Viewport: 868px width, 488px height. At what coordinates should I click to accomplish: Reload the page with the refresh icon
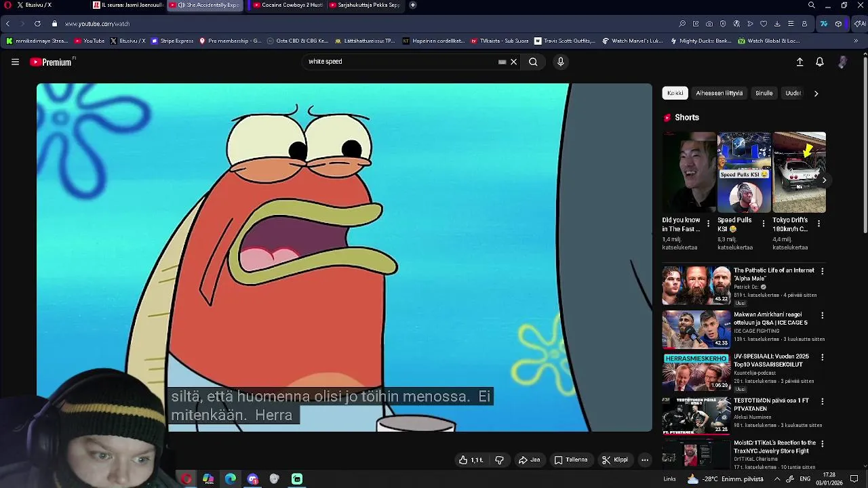tap(37, 24)
